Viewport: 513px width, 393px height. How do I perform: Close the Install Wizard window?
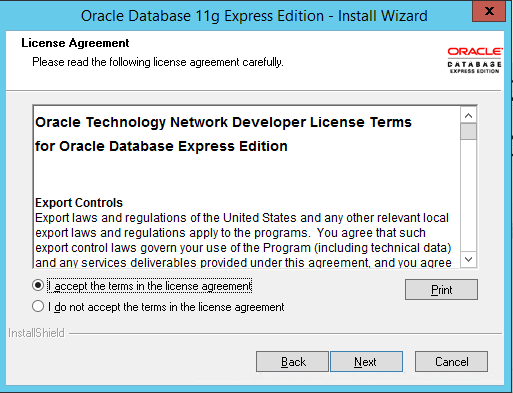[489, 11]
